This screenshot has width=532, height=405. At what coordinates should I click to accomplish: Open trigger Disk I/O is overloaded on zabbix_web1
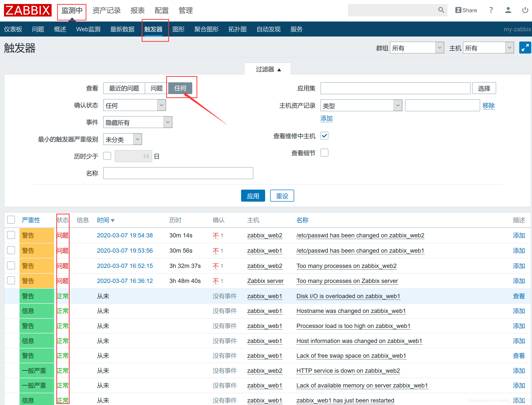coord(348,296)
